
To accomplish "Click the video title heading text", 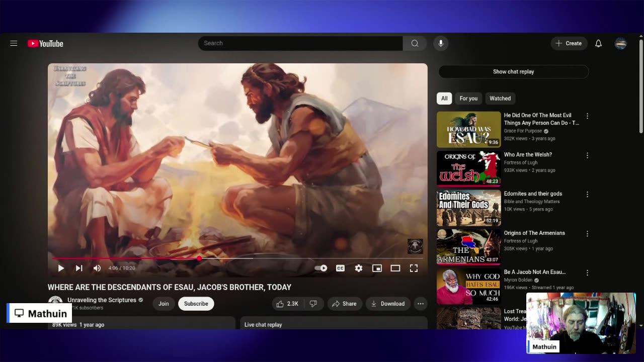I will pyautogui.click(x=170, y=287).
